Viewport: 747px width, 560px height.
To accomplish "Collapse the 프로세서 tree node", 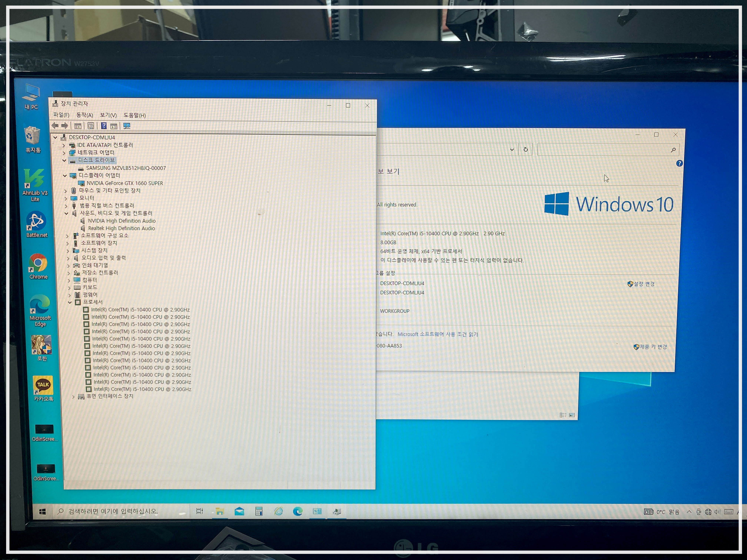I will 70,302.
